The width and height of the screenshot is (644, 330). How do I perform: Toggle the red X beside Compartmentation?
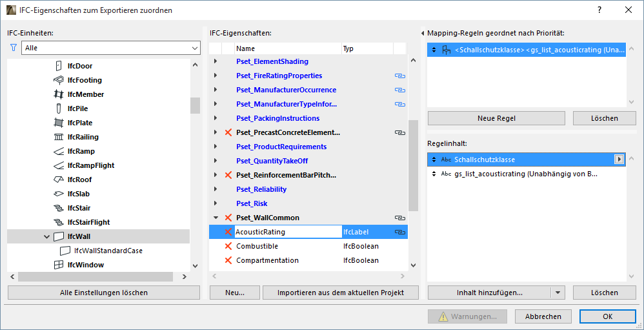[x=228, y=260]
